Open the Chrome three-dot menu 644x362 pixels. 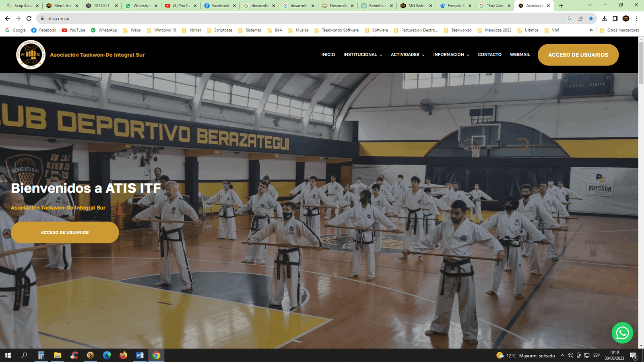click(637, 19)
